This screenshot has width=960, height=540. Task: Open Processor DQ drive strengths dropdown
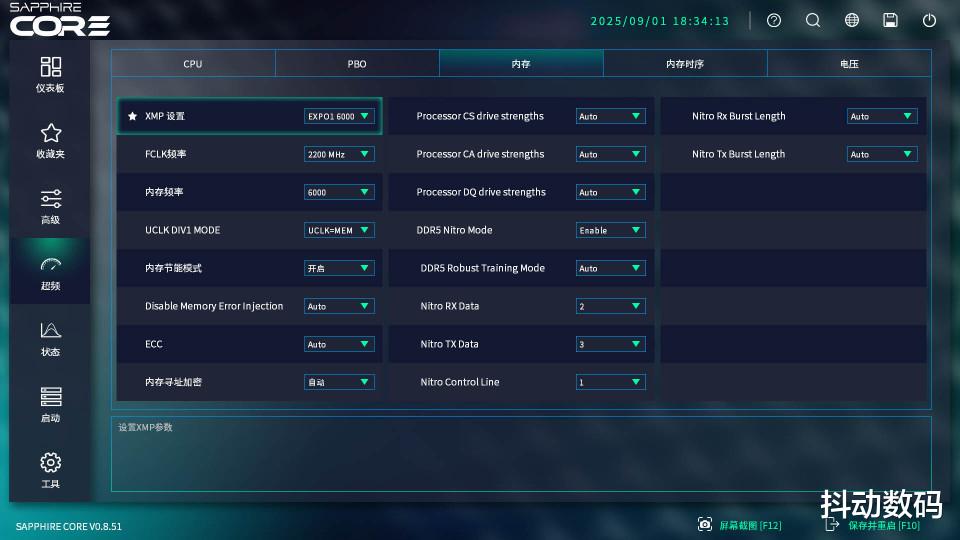point(610,192)
